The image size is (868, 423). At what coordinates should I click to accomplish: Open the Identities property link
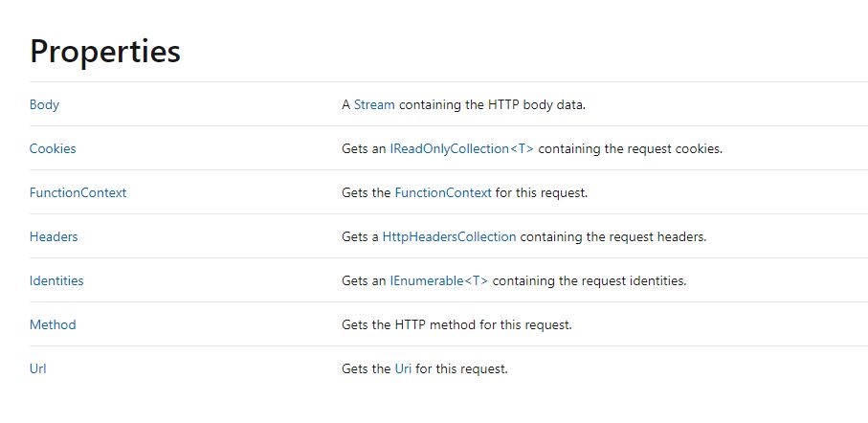(56, 280)
